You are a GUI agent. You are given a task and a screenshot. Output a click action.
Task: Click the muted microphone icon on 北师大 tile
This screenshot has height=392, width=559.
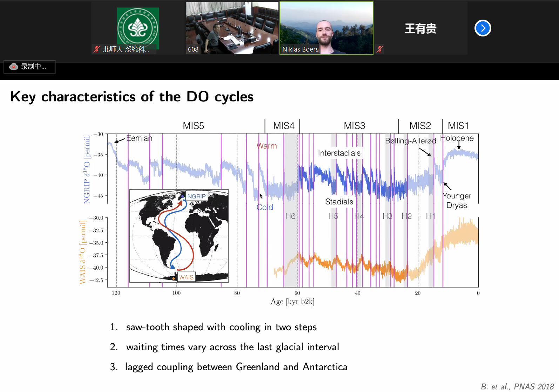pos(97,49)
